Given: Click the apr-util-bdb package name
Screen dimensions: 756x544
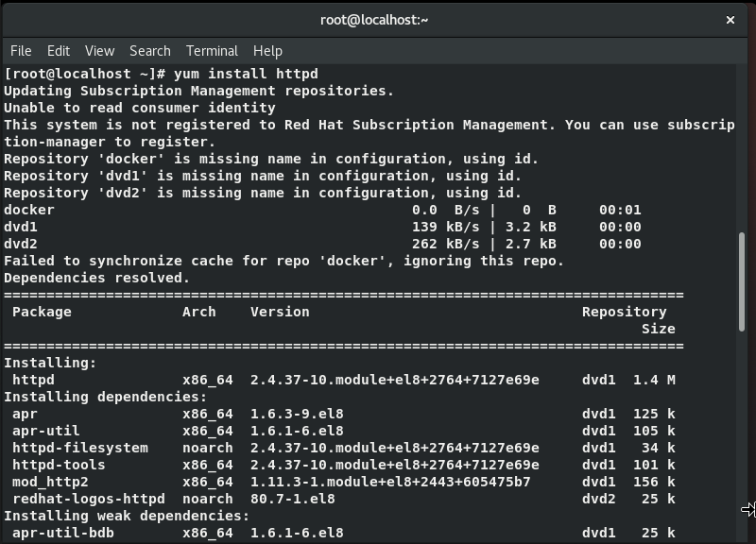Looking at the screenshot, I should pos(63,533).
